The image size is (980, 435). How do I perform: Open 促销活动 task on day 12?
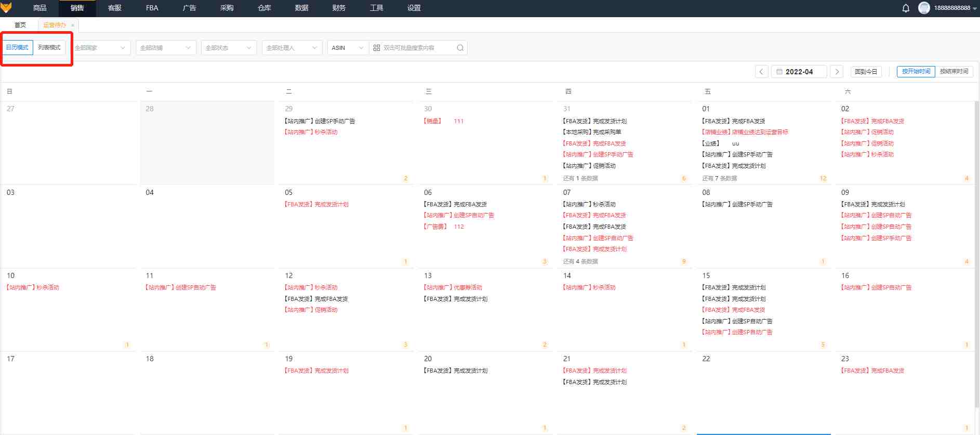point(311,310)
